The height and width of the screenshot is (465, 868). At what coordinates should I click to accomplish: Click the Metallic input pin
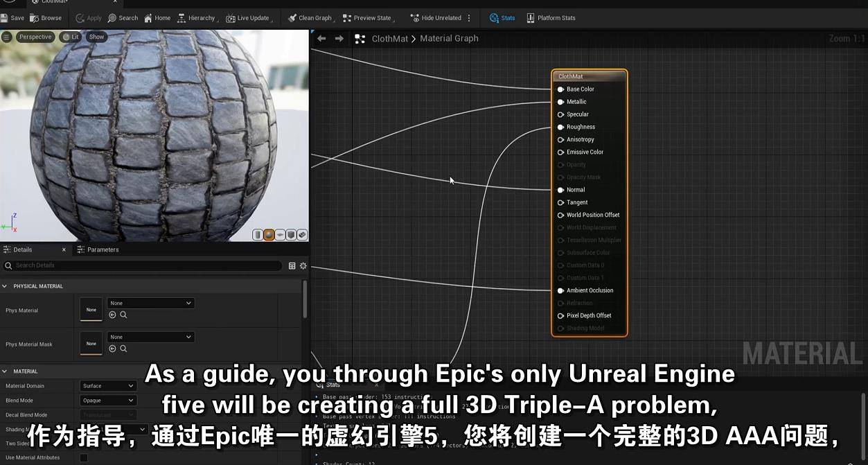pyautogui.click(x=561, y=102)
